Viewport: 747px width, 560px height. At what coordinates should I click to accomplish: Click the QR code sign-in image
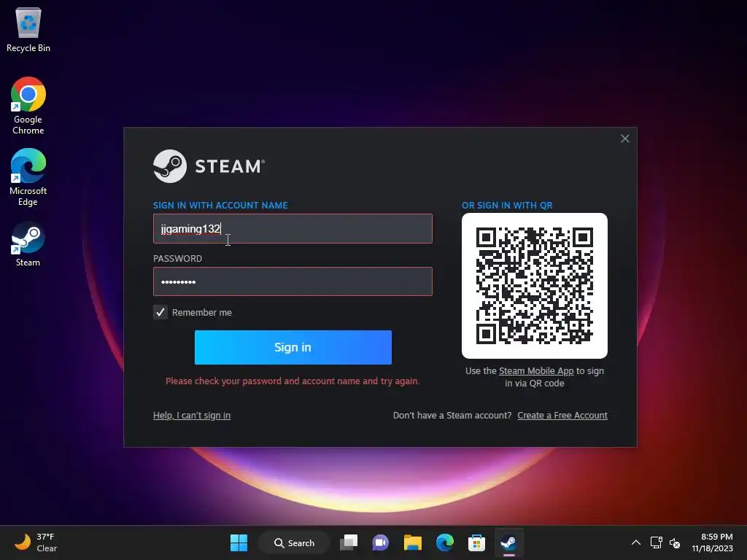tap(535, 286)
